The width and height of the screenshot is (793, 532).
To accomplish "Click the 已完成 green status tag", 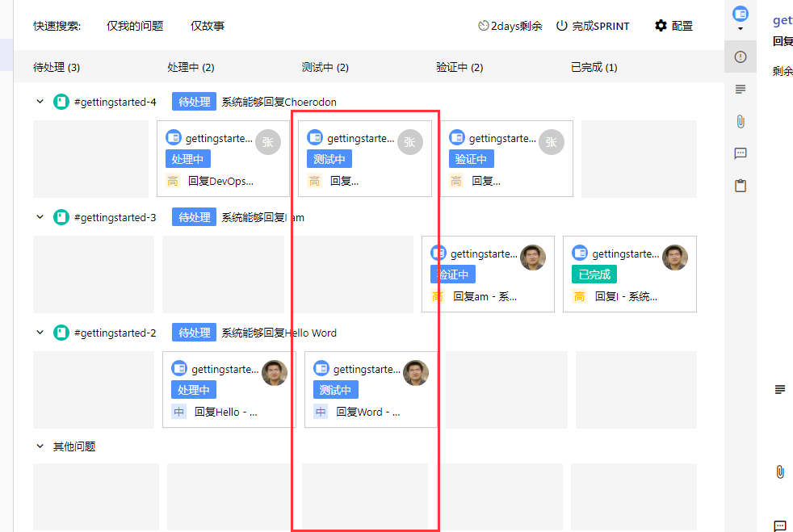I will click(x=594, y=274).
